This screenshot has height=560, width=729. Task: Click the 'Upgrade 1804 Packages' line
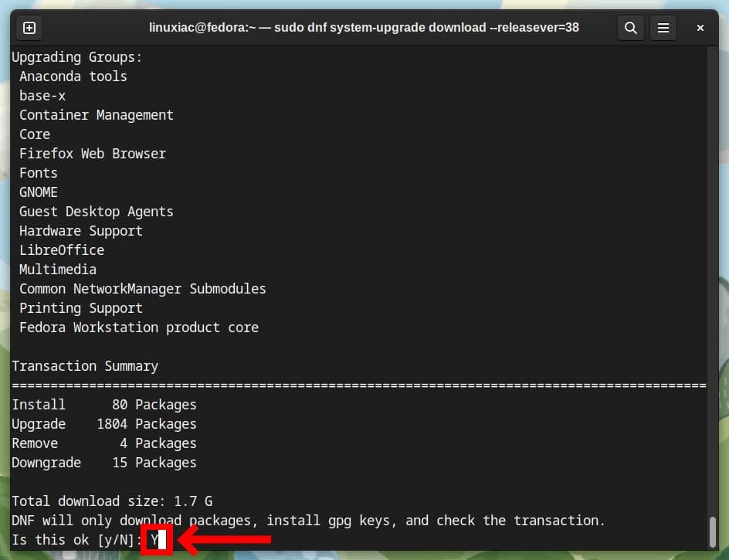pyautogui.click(x=104, y=424)
